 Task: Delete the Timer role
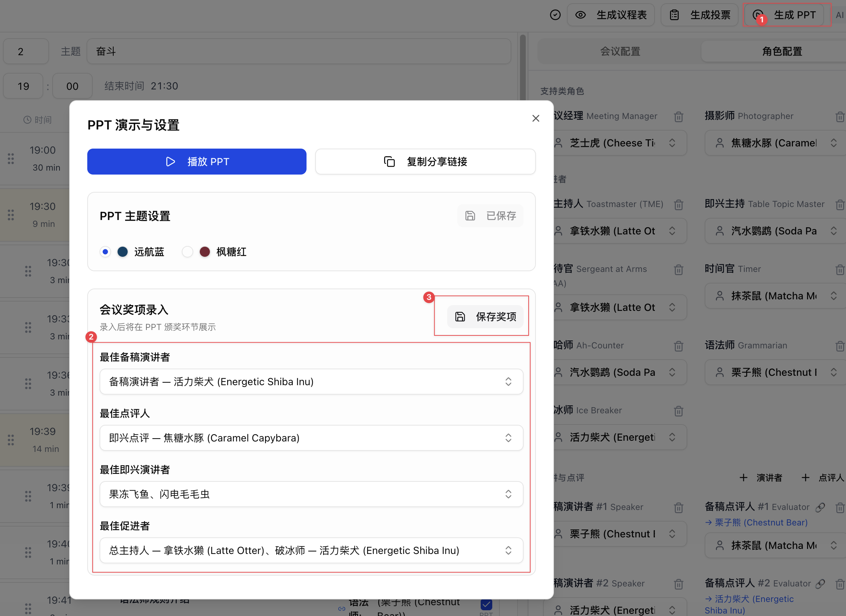point(840,269)
